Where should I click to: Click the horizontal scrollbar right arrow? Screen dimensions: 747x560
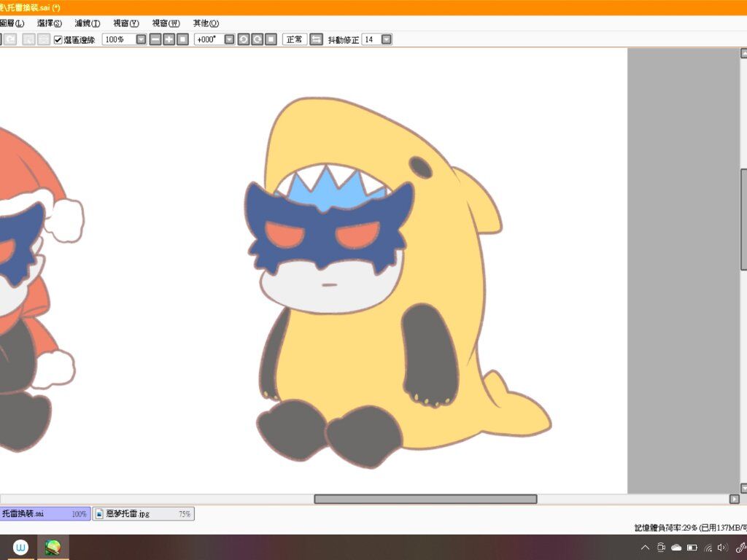[734, 499]
